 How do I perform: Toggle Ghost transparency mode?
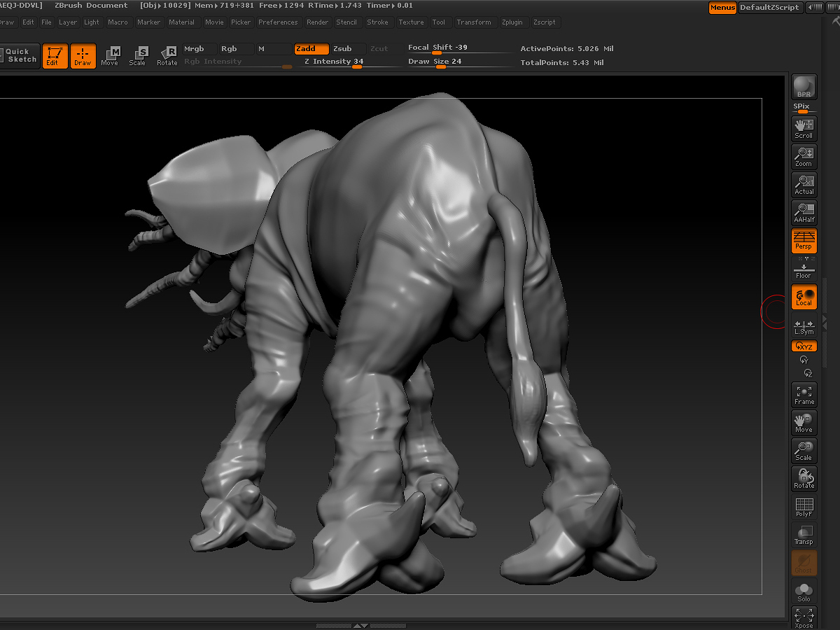click(x=804, y=563)
